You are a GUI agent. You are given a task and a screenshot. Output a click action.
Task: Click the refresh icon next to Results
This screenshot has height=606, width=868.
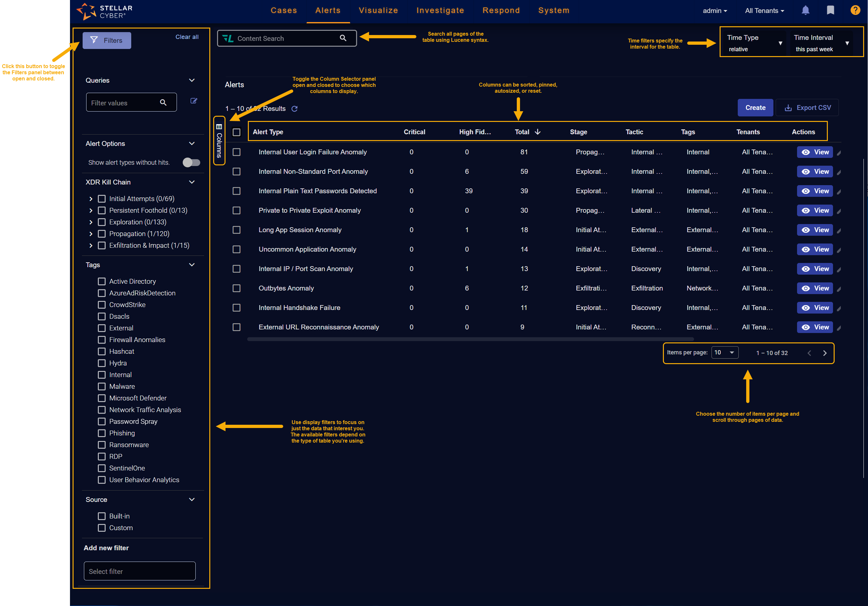point(295,109)
